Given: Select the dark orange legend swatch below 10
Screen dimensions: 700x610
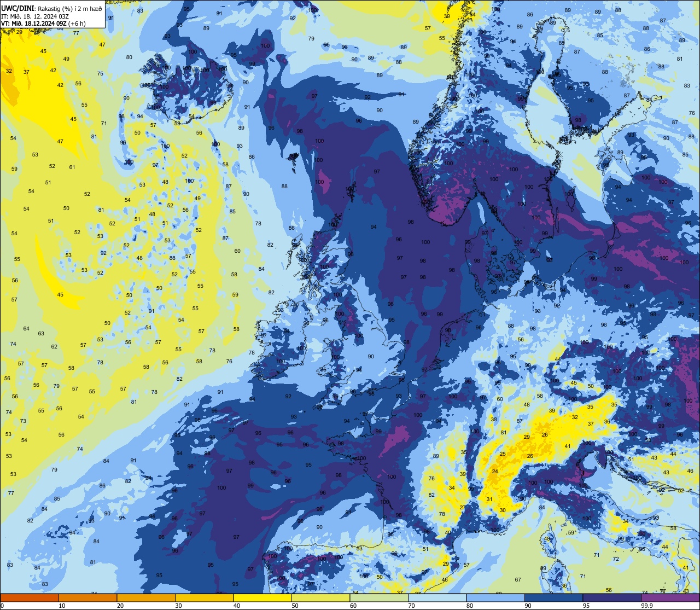Looking at the screenshot, I should (30, 597).
